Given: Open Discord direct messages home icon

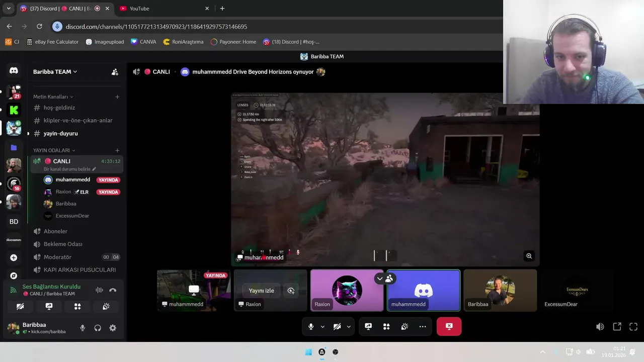Looking at the screenshot, I should [x=14, y=71].
